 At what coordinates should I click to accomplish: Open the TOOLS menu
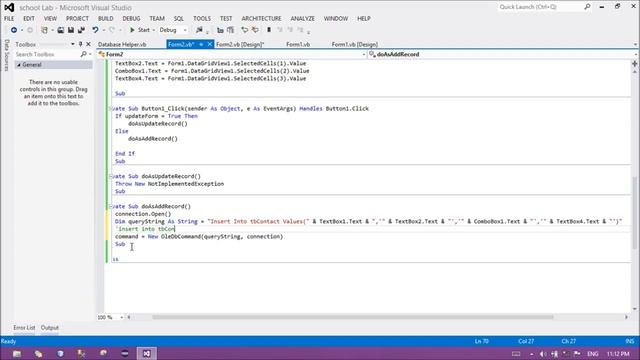click(x=202, y=18)
